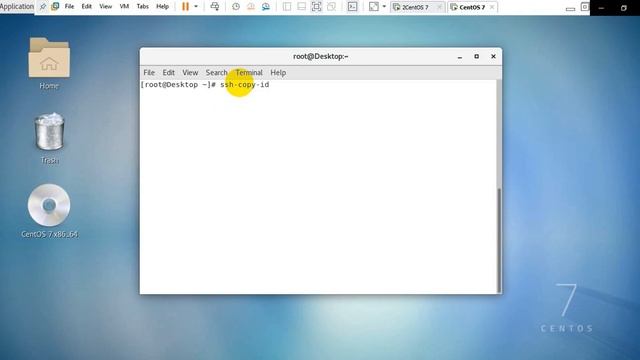Open the terminal Search menu
Screen dimensions: 640x360
point(216,73)
